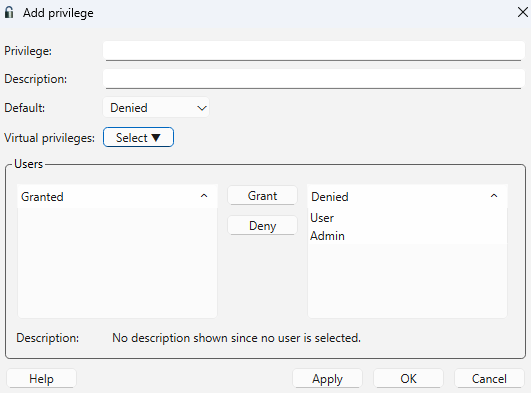Click the Grant button
This screenshot has width=531, height=393.
click(x=262, y=196)
